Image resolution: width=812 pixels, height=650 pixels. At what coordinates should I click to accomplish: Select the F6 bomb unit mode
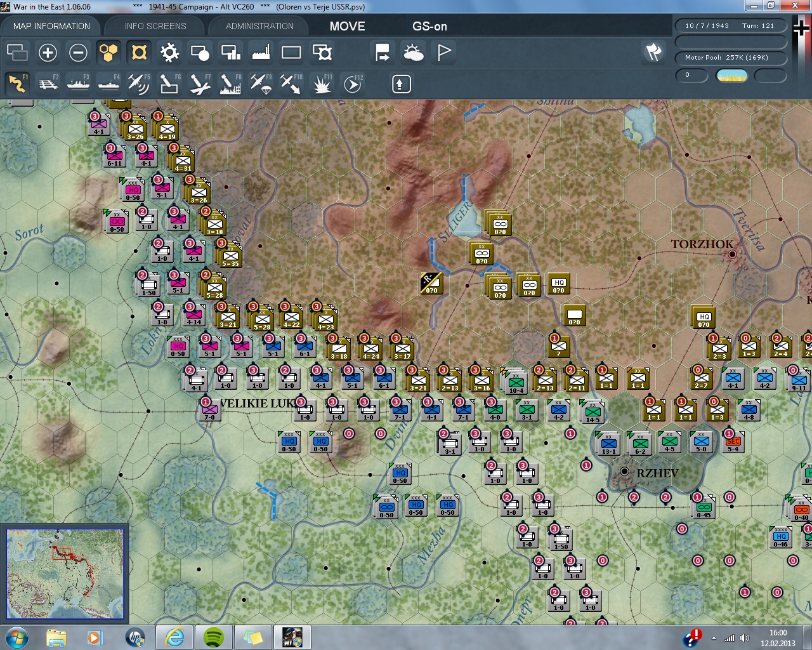click(169, 84)
